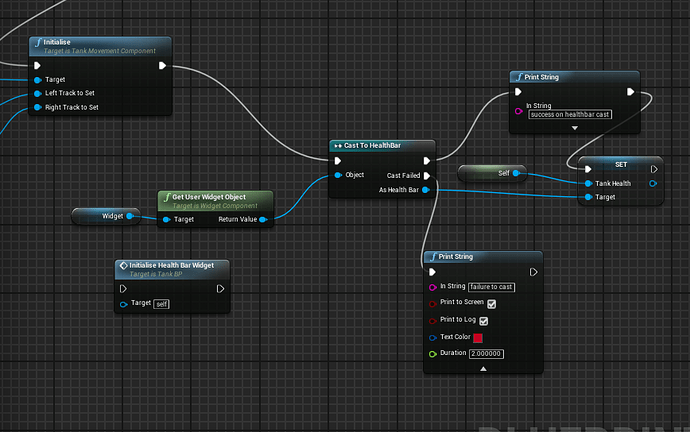Click Initialise Health Bar Widget input exec pin
This screenshot has width=690, height=432.
coord(123,289)
